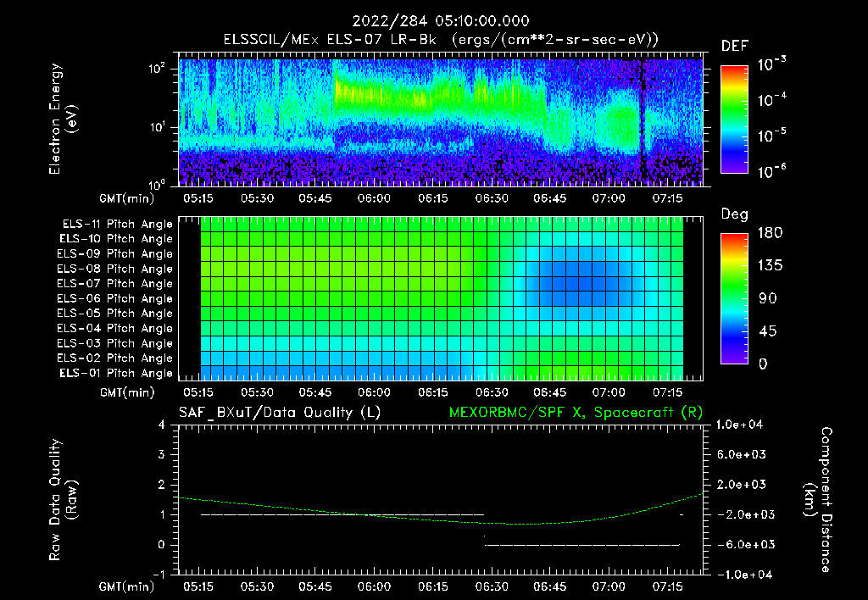The height and width of the screenshot is (600, 868).
Task: Click the Deg label above the pitch scale
Action: 735,214
